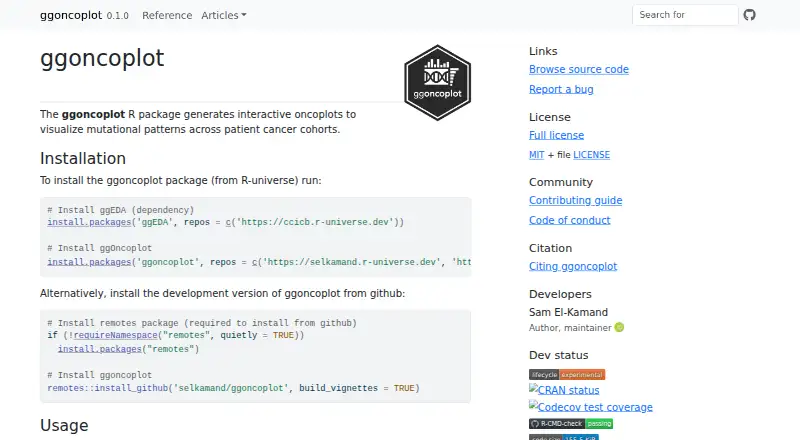The image size is (800, 440).
Task: Open the Code of conduct link
Action: point(569,221)
